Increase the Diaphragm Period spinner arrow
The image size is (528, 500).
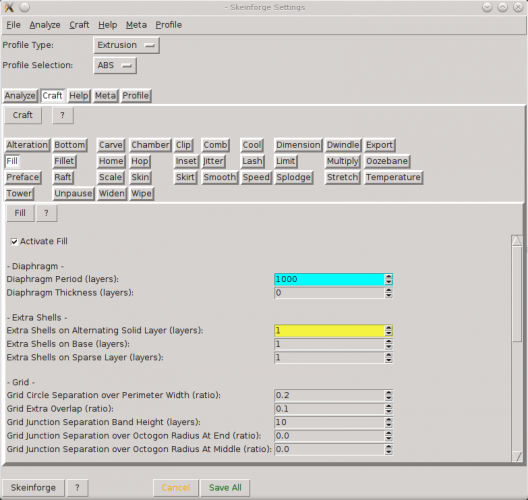pos(389,277)
